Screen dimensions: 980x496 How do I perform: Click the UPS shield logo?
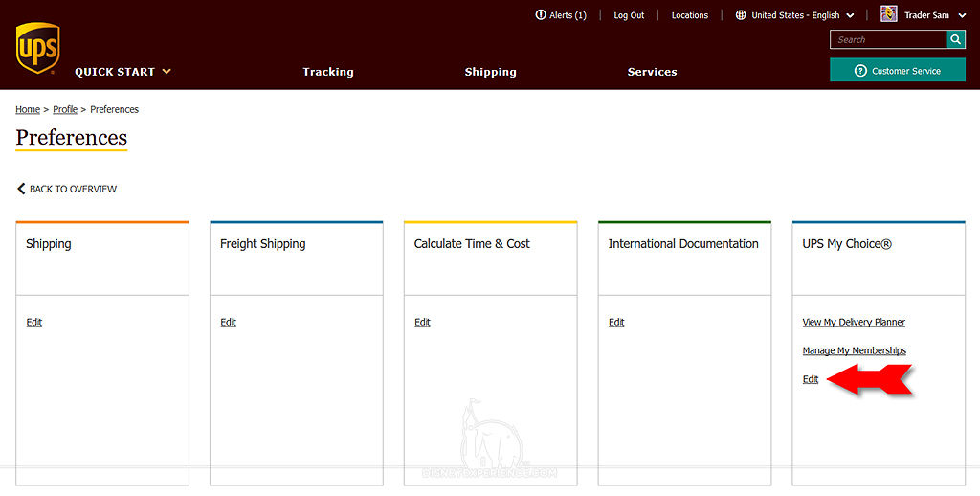[x=37, y=48]
